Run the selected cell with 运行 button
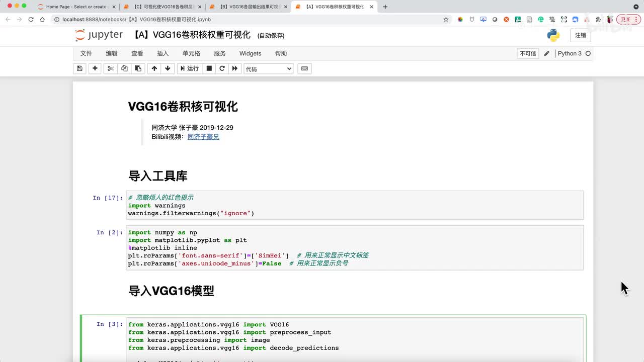The image size is (644, 362). [x=190, y=68]
